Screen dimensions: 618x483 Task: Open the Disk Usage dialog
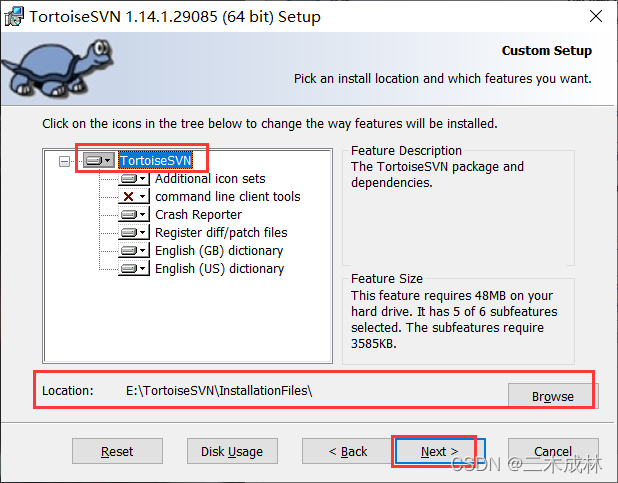(232, 451)
